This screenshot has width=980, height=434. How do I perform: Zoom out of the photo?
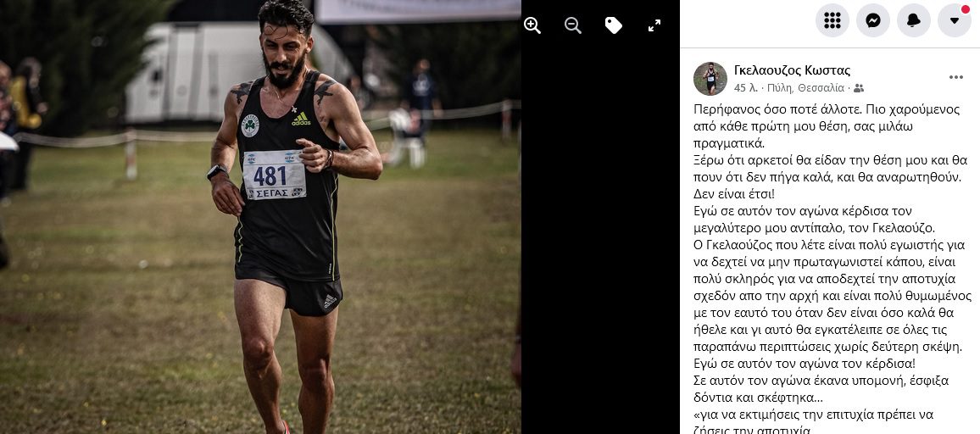572,25
